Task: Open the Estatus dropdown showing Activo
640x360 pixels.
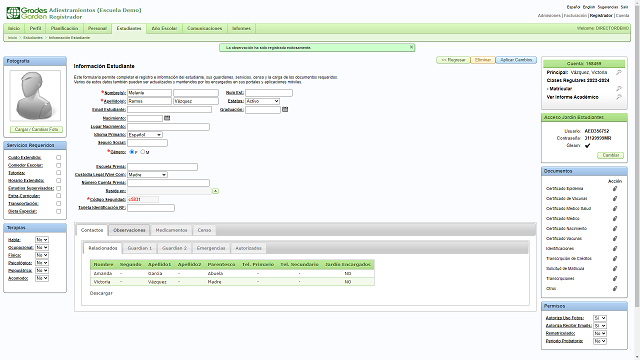Action: pos(262,101)
